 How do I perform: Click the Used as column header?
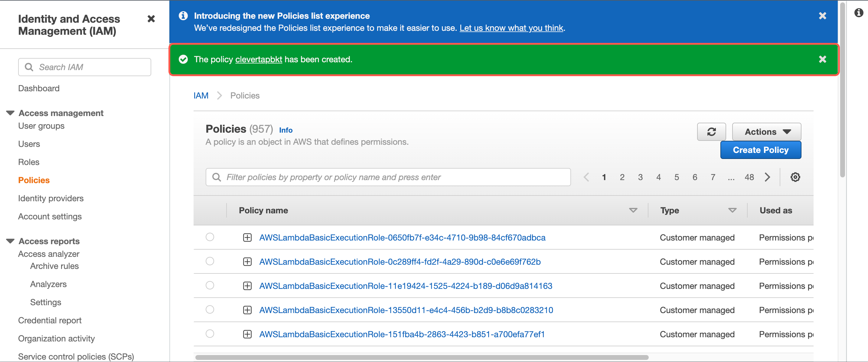pyautogui.click(x=776, y=211)
